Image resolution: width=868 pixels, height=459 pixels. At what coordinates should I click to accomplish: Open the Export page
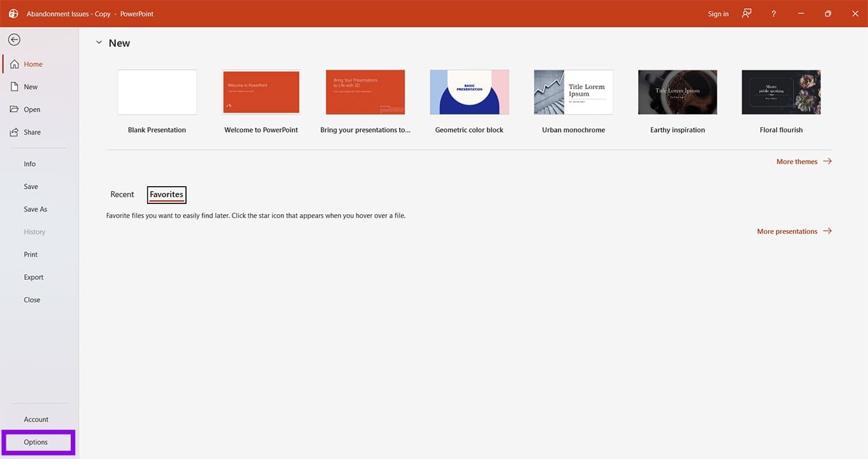[x=34, y=277]
